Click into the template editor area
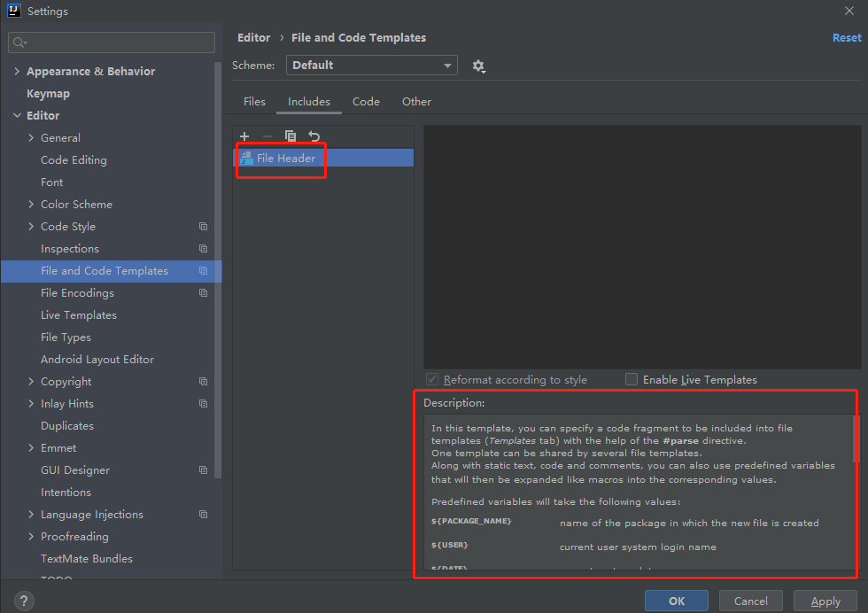This screenshot has height=613, width=868. coord(642,247)
